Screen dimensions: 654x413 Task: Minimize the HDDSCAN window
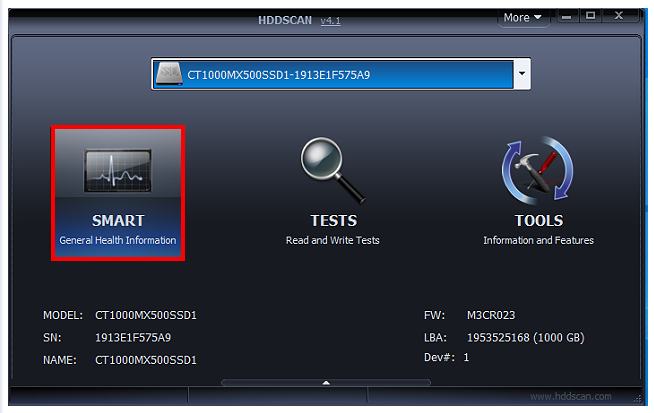566,17
